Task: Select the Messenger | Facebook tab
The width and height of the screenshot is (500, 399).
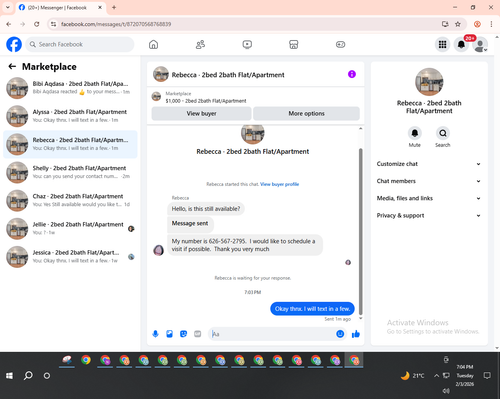Action: [x=61, y=7]
